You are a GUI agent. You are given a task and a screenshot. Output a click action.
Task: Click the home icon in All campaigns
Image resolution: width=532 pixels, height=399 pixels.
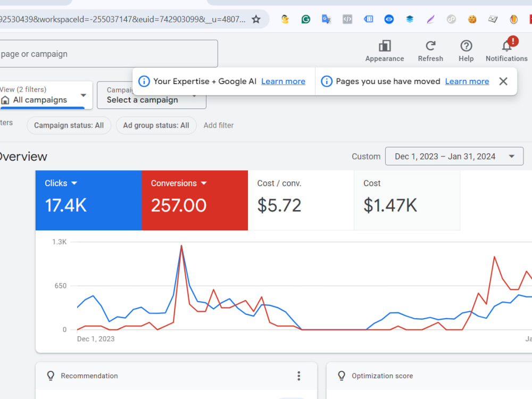tap(5, 100)
